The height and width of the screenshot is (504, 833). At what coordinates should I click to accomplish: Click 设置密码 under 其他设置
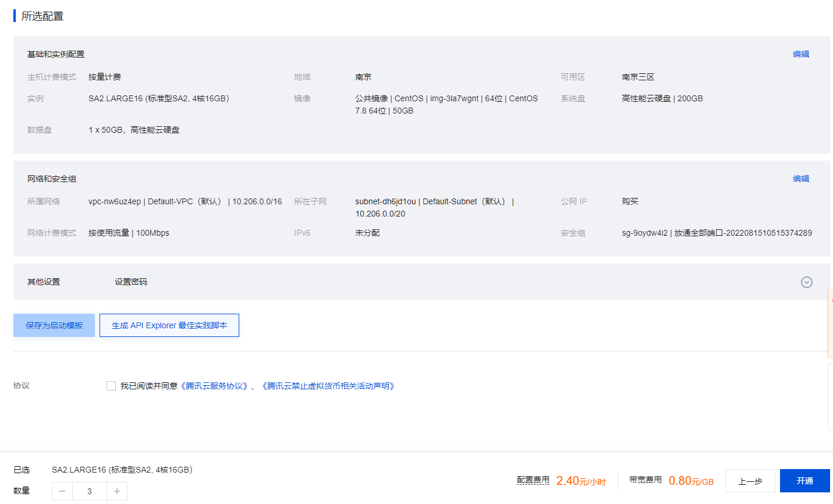pyautogui.click(x=131, y=282)
